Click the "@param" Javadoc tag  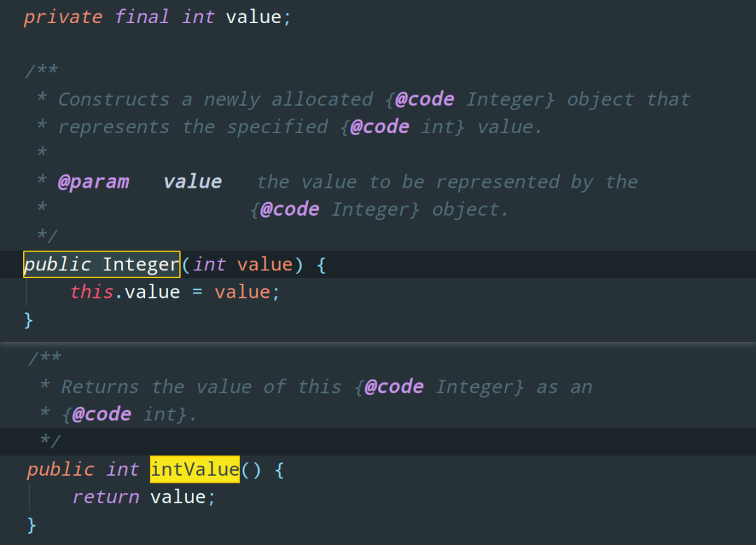(93, 182)
